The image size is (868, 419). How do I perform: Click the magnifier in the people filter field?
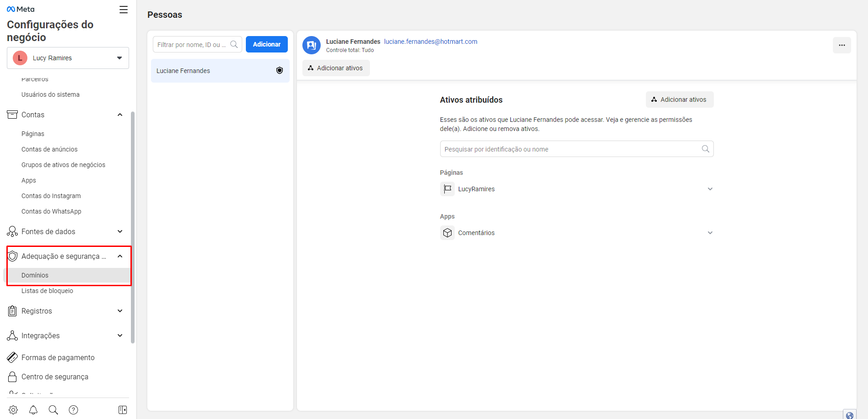(x=234, y=44)
